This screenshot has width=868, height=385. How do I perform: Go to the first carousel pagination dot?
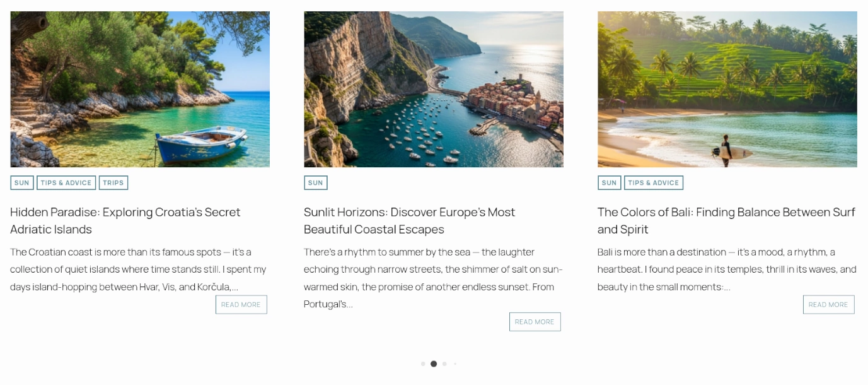[x=423, y=364]
